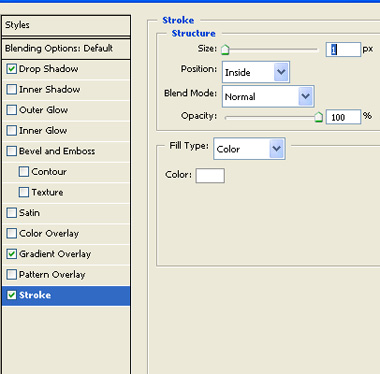Open Blending Options: Default settings
Image resolution: width=380 pixels, height=374 pixels.
pyautogui.click(x=66, y=49)
